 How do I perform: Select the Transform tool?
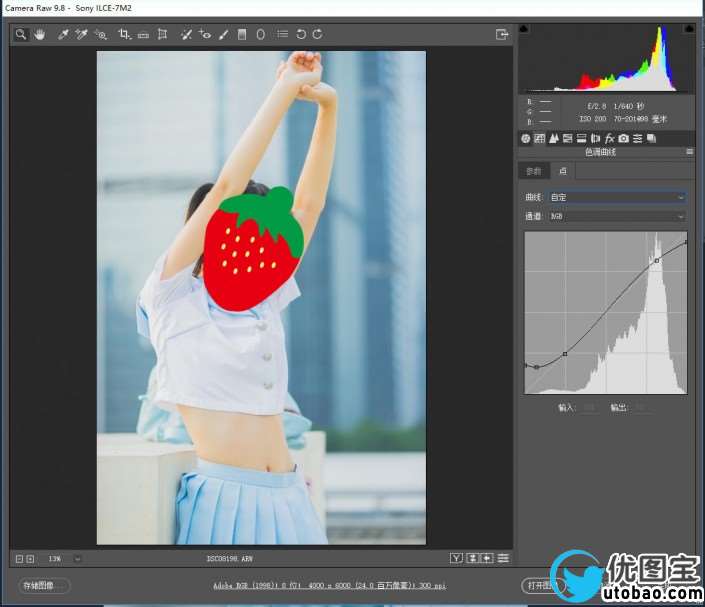pyautogui.click(x=162, y=34)
